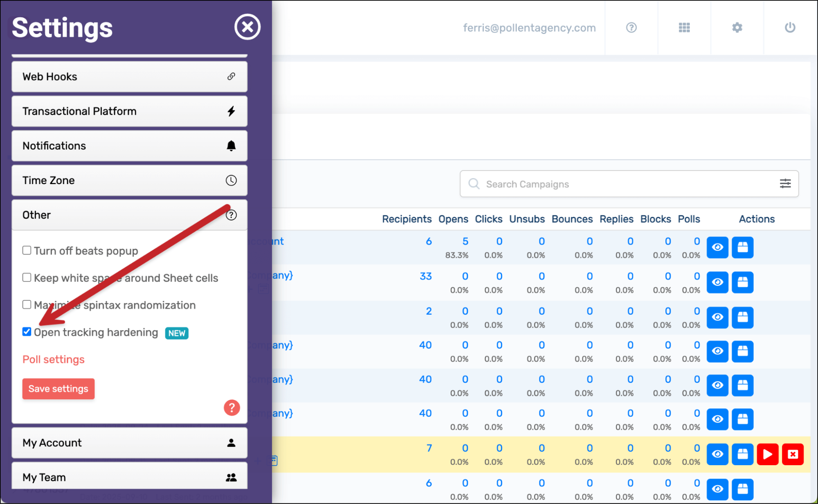Expand the Time Zone section
The width and height of the screenshot is (818, 504).
point(129,180)
